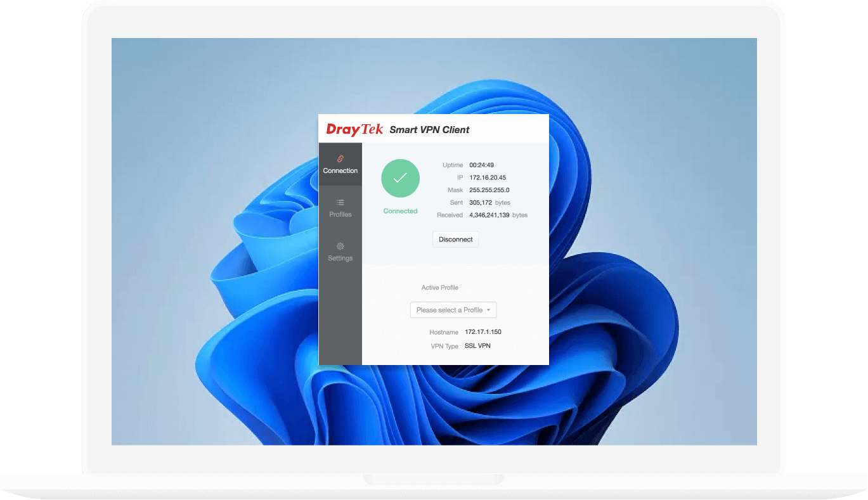Click the green connected checkmark icon

[400, 178]
